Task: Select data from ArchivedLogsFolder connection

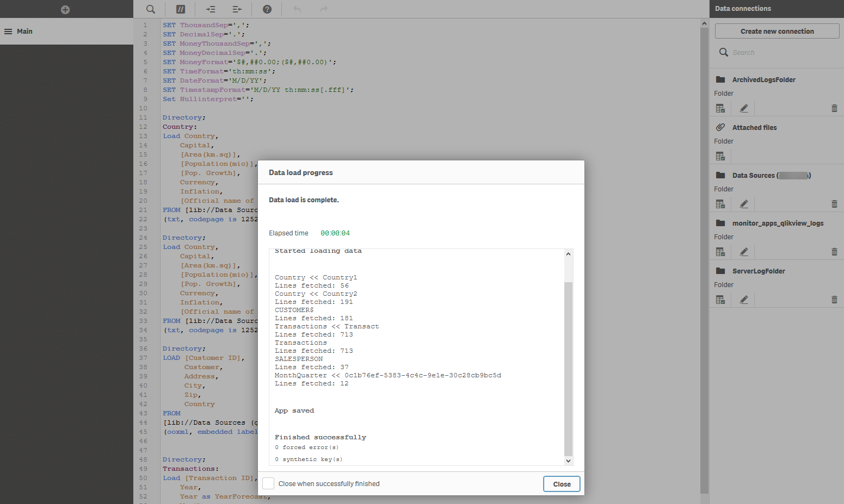Action: [x=720, y=108]
